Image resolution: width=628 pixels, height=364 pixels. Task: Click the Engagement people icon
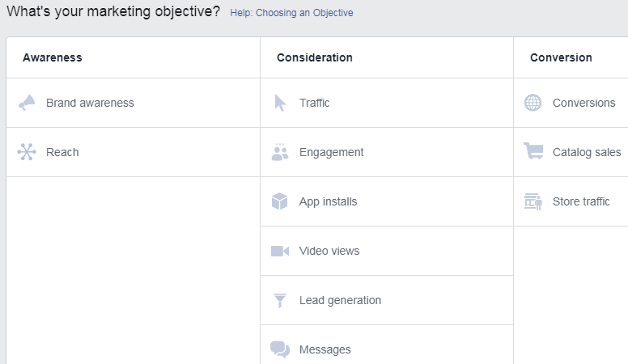(280, 152)
